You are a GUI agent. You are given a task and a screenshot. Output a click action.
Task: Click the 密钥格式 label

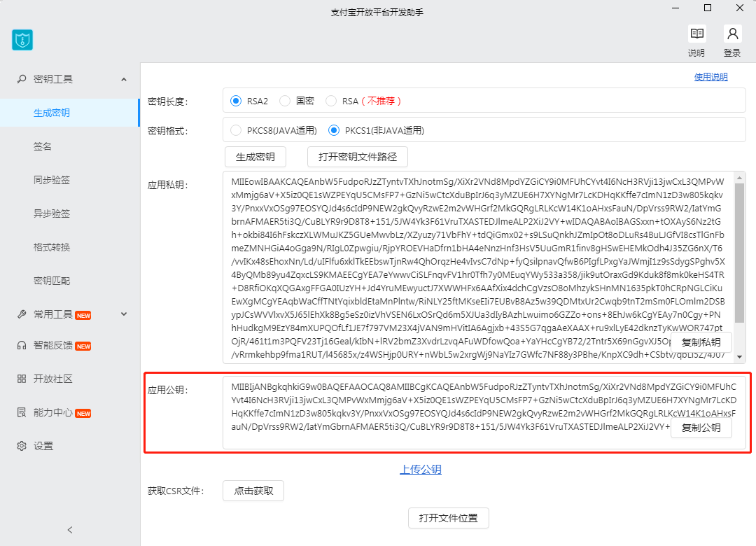(168, 131)
